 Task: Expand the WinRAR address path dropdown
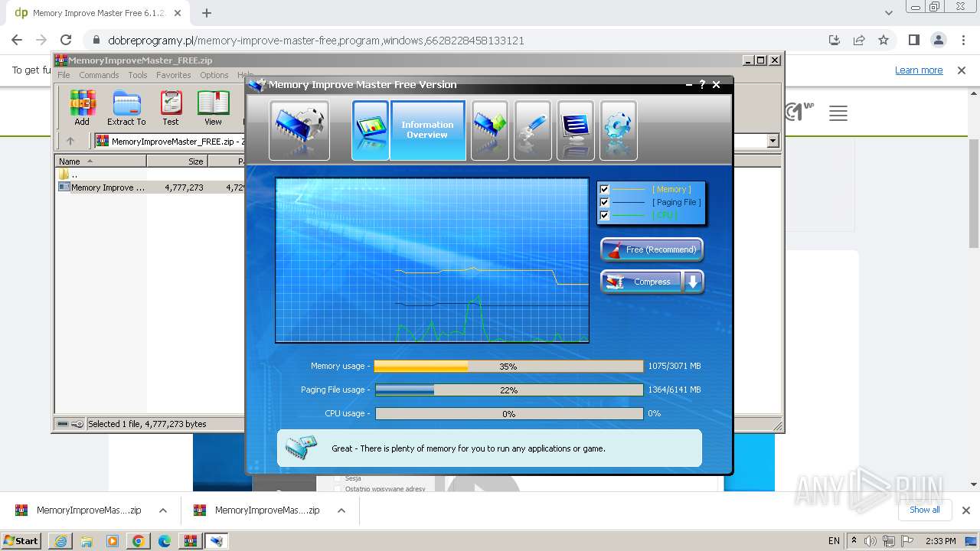coord(773,141)
